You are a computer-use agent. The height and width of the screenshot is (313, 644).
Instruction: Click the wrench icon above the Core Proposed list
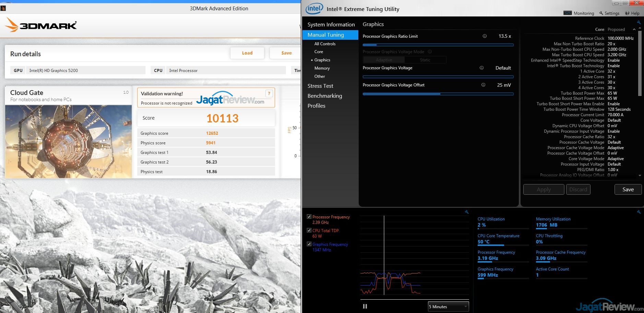tap(639, 23)
